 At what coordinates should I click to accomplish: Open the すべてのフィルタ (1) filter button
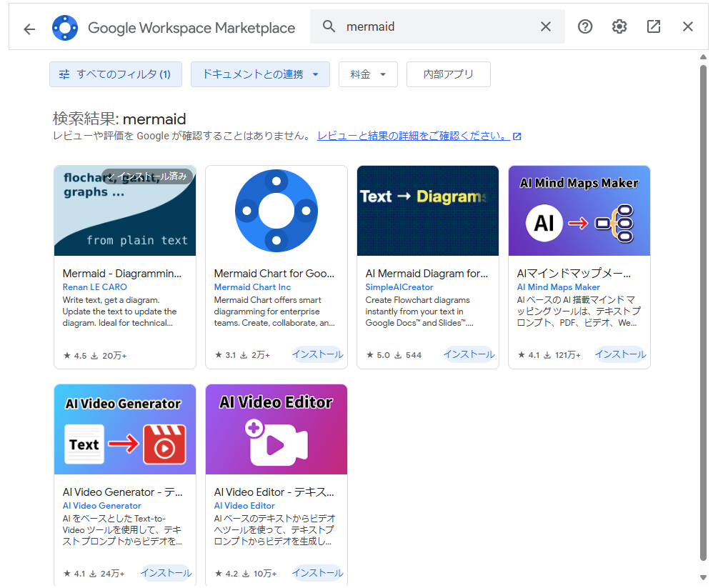coord(116,74)
